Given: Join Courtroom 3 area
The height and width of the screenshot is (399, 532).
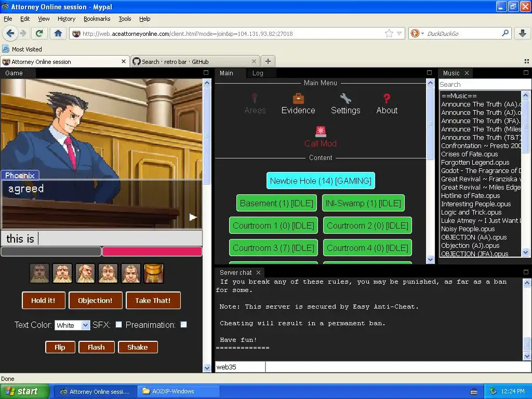Looking at the screenshot, I should pyautogui.click(x=273, y=248).
